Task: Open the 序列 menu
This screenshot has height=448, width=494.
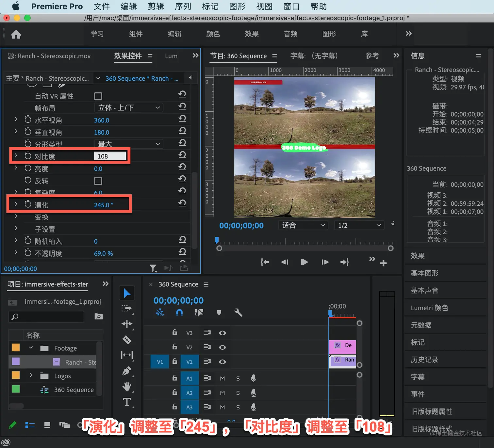Action: pos(183,7)
